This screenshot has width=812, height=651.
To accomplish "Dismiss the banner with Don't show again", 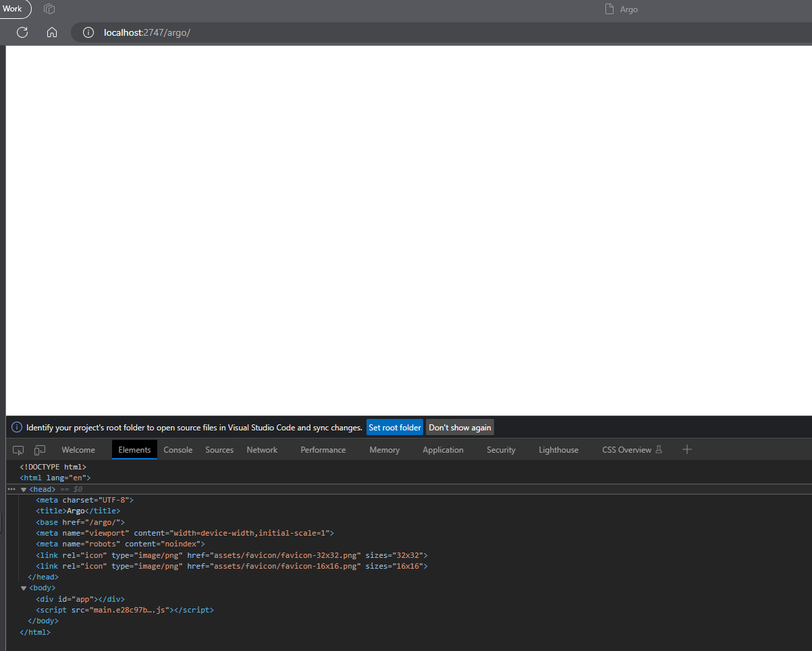I will click(x=459, y=426).
